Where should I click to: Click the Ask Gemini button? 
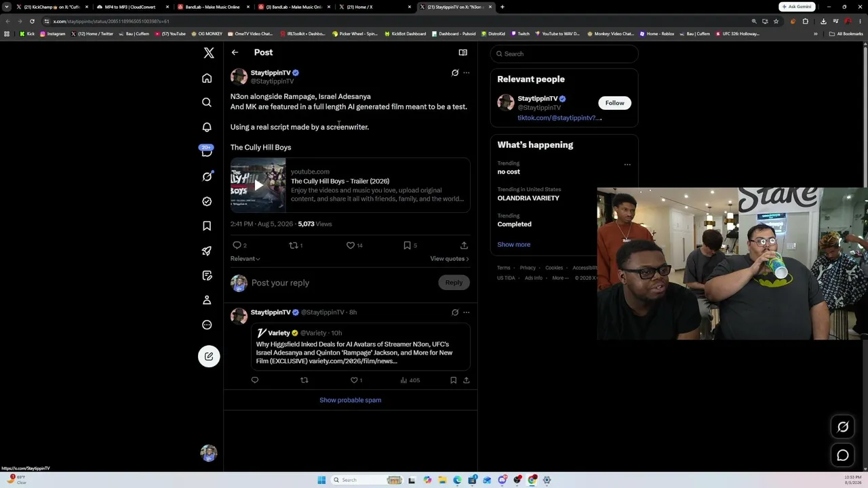tap(797, 7)
